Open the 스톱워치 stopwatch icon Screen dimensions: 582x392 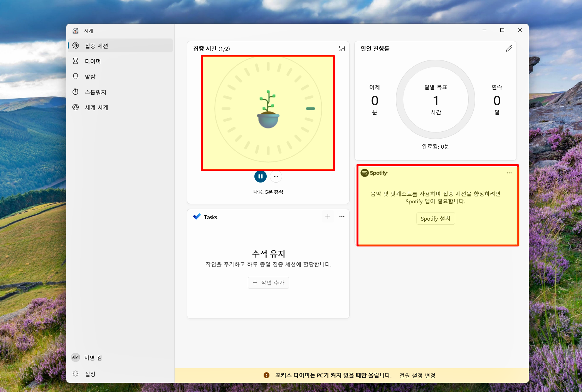[x=76, y=92]
